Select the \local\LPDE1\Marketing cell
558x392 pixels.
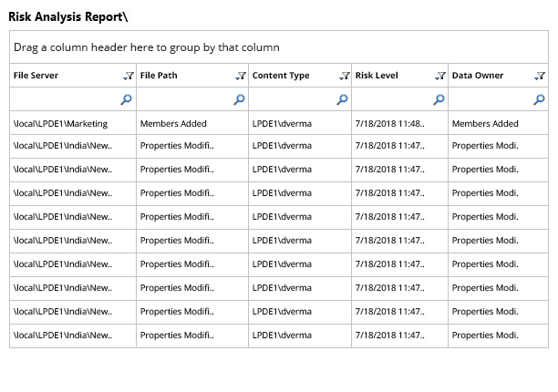point(73,123)
